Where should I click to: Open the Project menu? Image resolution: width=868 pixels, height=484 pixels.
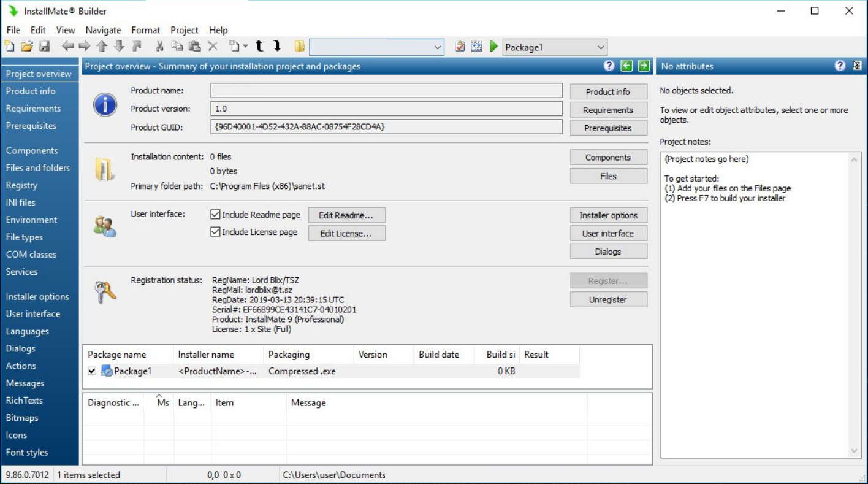pyautogui.click(x=185, y=30)
